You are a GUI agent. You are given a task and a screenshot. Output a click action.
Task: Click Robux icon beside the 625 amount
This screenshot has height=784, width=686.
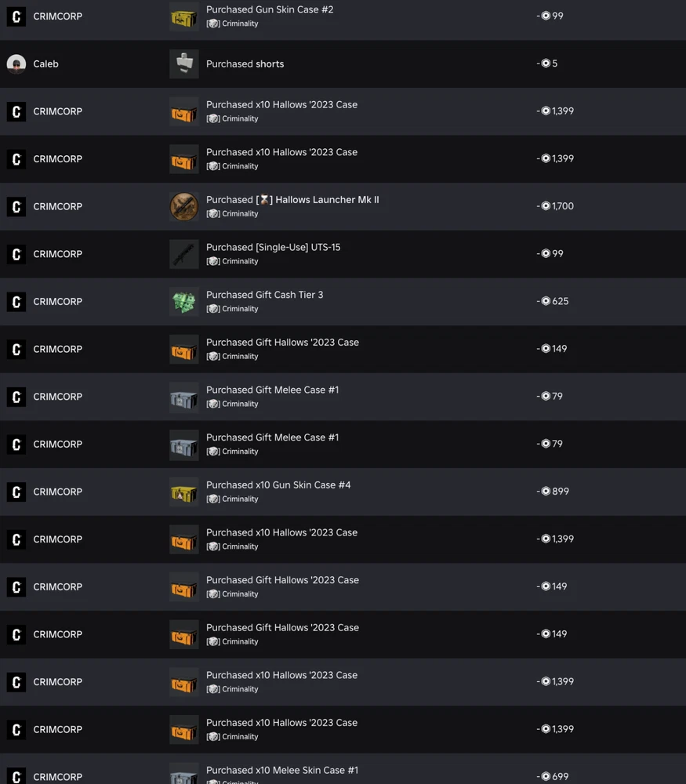click(x=546, y=301)
